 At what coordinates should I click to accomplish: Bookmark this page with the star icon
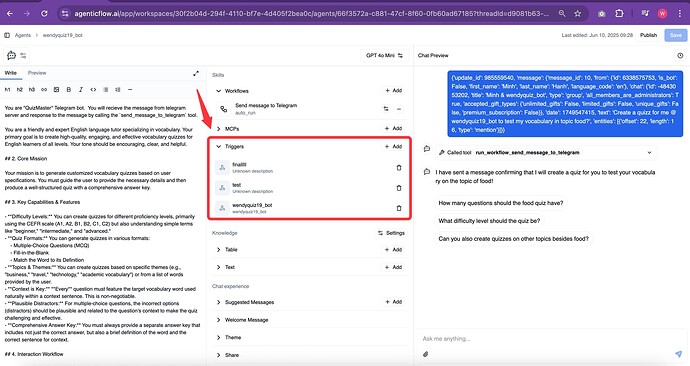click(577, 14)
